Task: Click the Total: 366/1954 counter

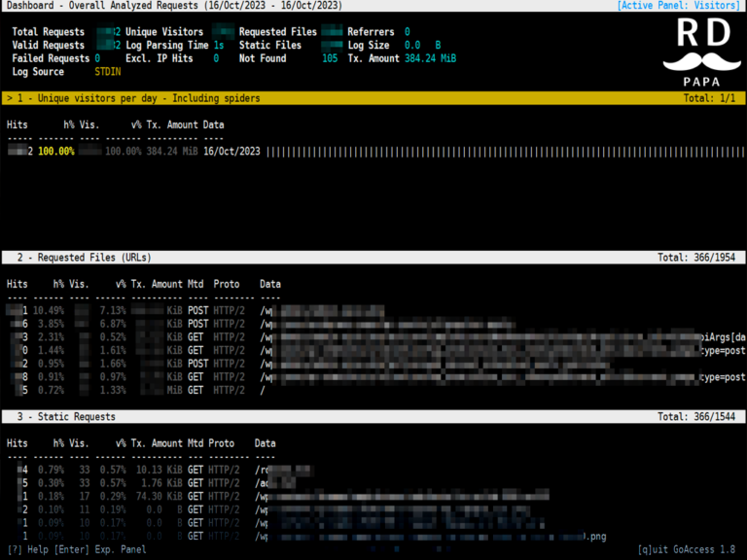Action: point(698,258)
